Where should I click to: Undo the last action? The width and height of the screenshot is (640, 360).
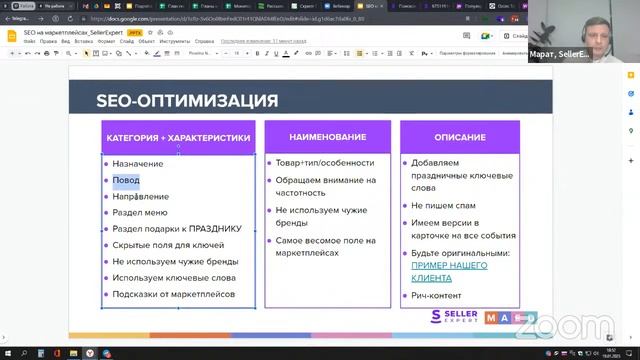(x=28, y=53)
